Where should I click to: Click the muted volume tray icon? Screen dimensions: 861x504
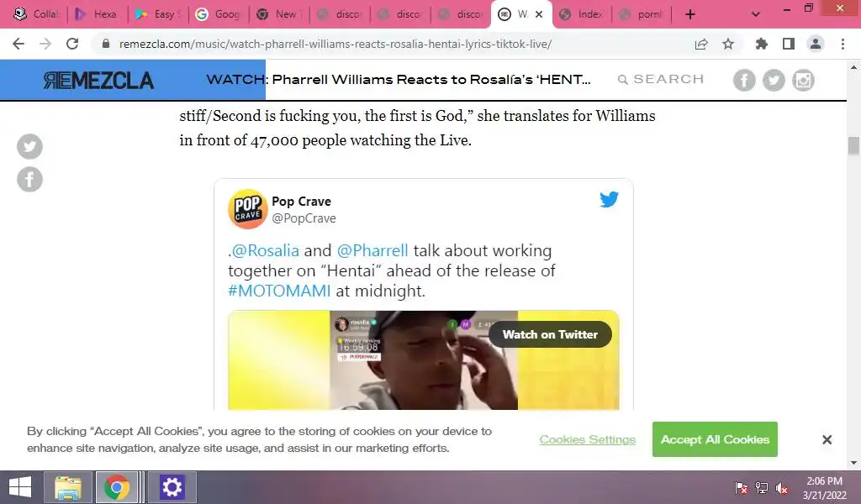782,487
